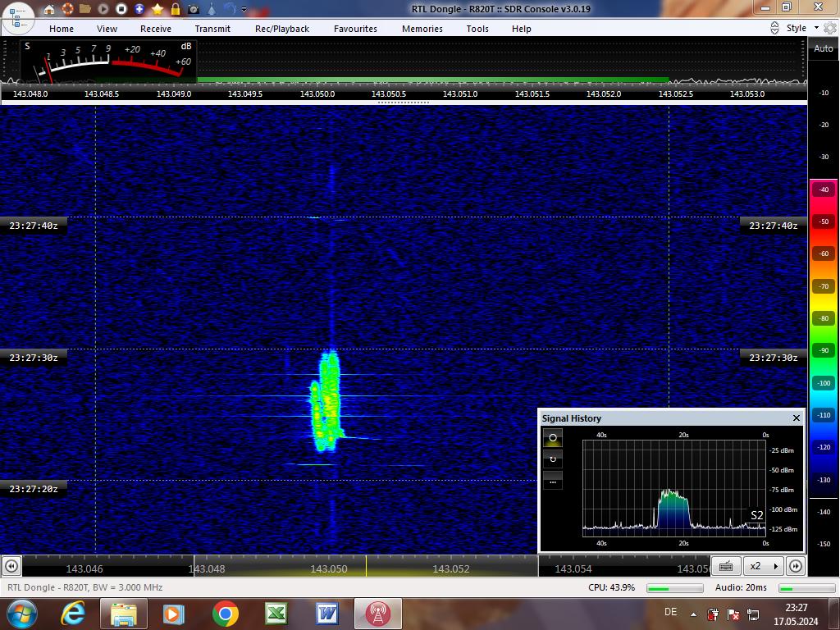Screen dimensions: 840x630
Task: Click the folder icon in quick access toolbar
Action: click(x=85, y=8)
